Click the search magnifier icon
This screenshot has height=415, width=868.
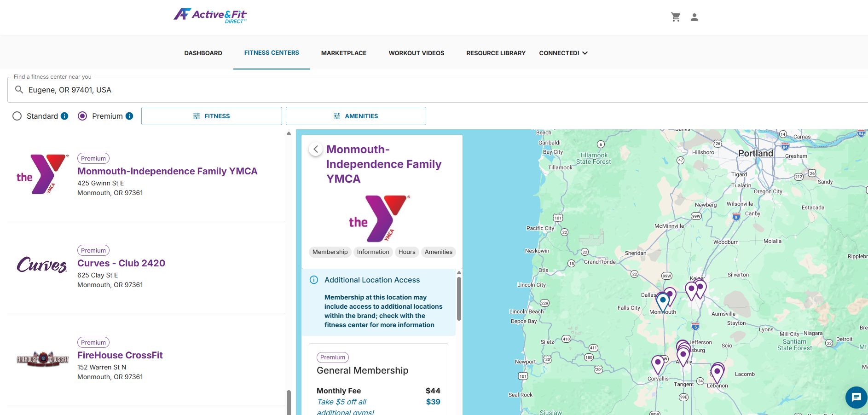19,90
